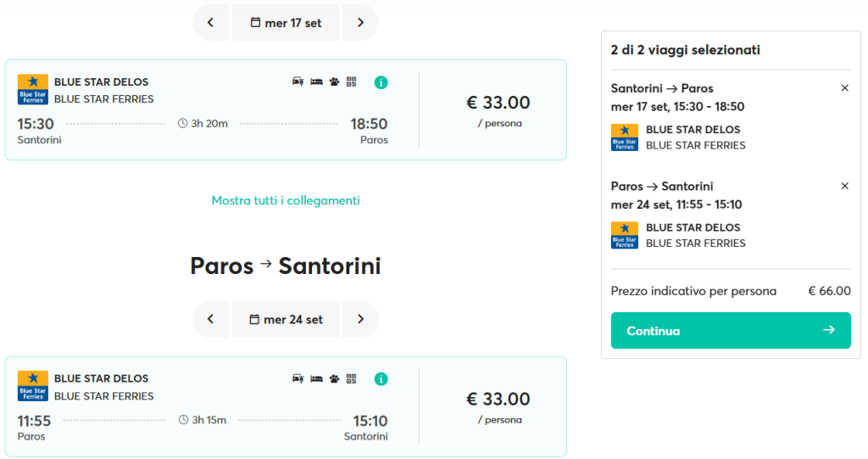Click pet paw icon on Santorini–Paros card
868x459 pixels.
coord(334,82)
